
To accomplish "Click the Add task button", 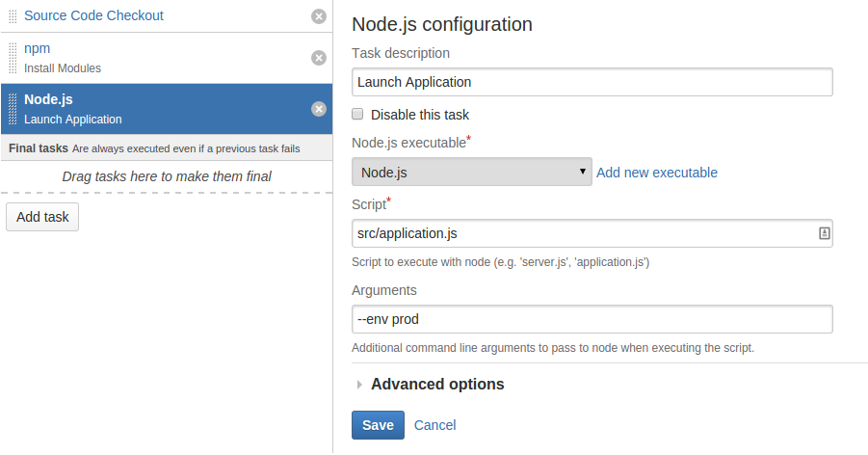I will pos(42,217).
